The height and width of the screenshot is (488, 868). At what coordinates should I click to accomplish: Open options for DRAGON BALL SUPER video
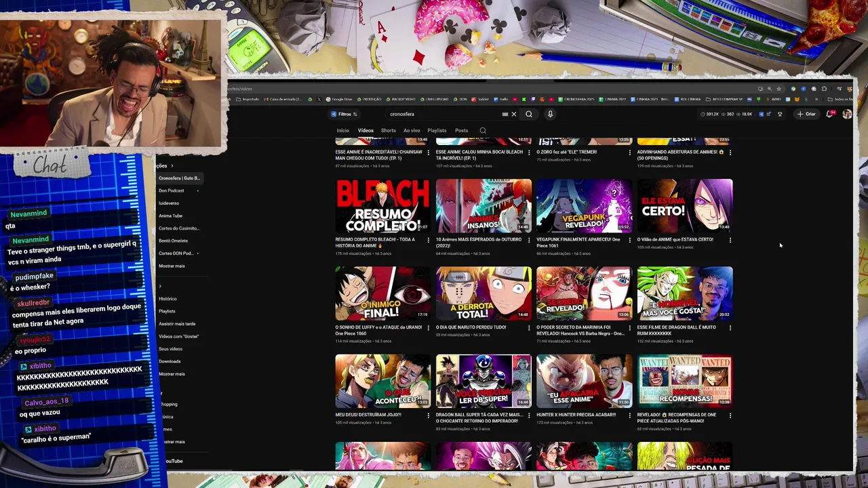(529, 415)
